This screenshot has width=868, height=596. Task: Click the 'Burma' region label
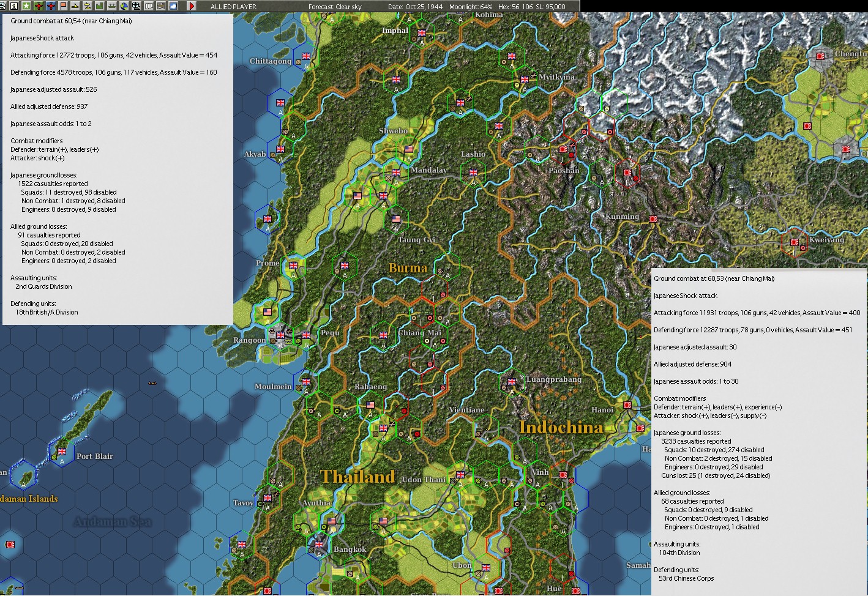point(408,268)
